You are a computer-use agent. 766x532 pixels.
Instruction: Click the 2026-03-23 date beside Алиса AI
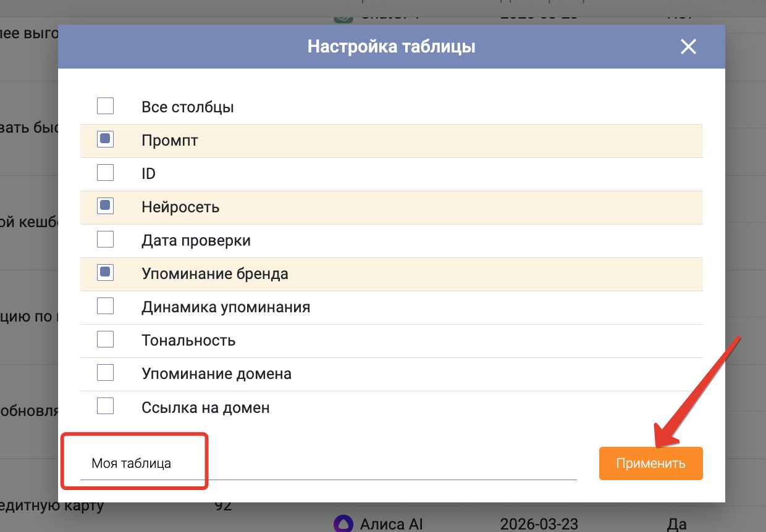pos(539,524)
